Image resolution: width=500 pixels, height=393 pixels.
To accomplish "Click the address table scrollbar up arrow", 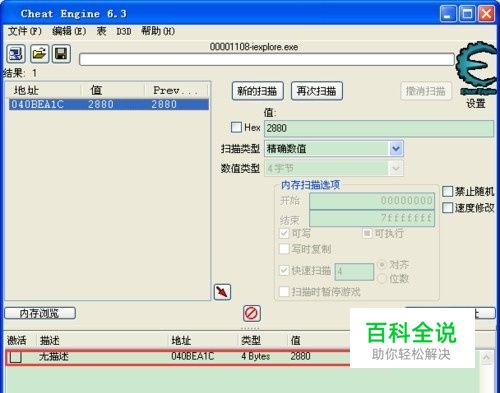I will [486, 358].
